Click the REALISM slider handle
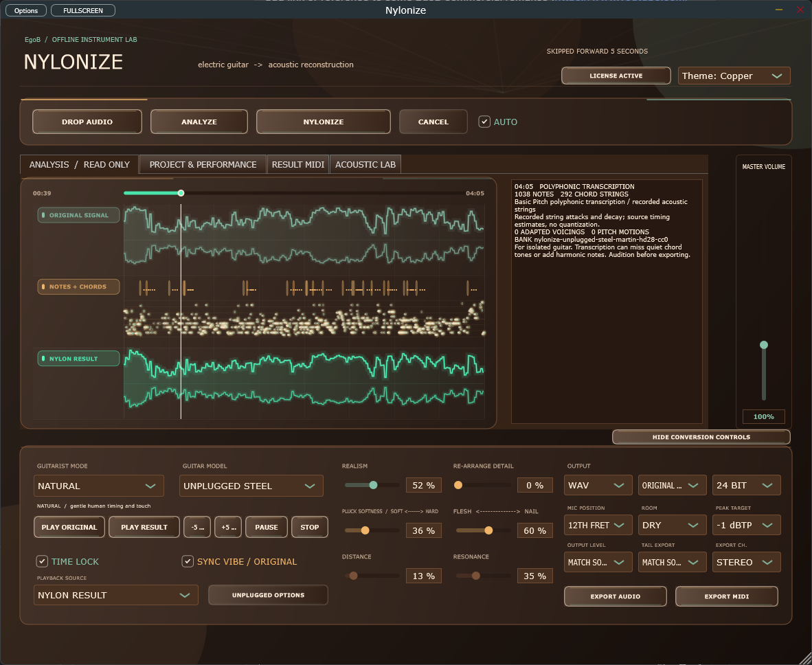 [x=373, y=485]
